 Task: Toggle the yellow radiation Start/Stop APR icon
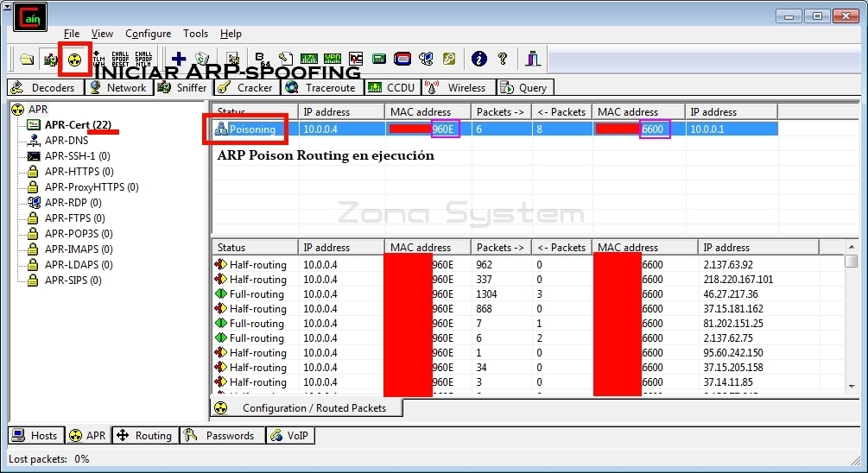tap(75, 60)
